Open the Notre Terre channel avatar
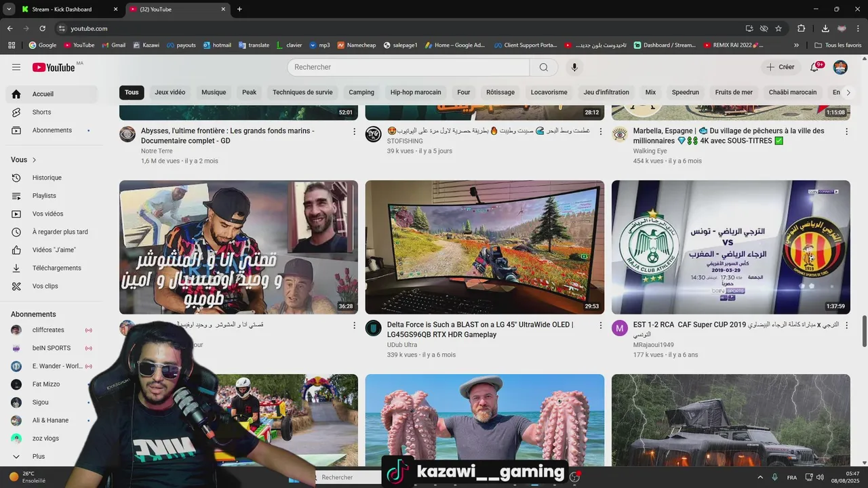 (127, 134)
